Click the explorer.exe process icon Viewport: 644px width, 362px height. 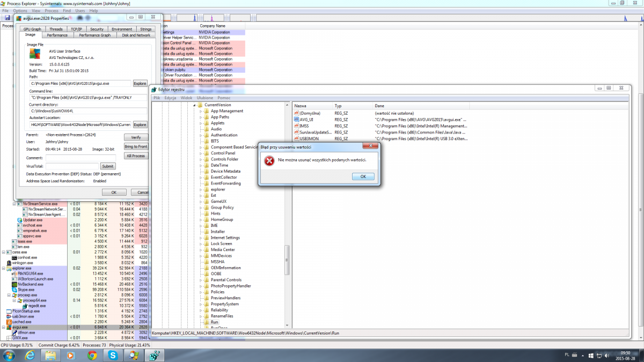(9, 268)
